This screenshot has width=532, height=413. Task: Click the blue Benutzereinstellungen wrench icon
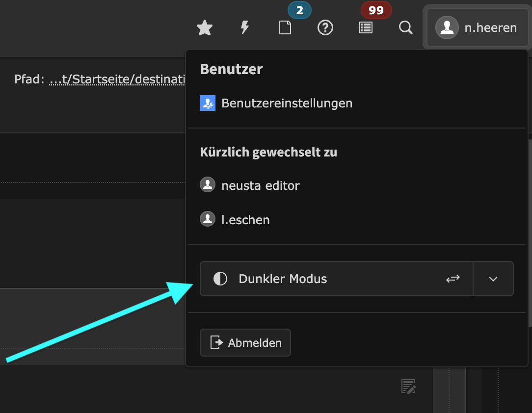click(x=208, y=103)
